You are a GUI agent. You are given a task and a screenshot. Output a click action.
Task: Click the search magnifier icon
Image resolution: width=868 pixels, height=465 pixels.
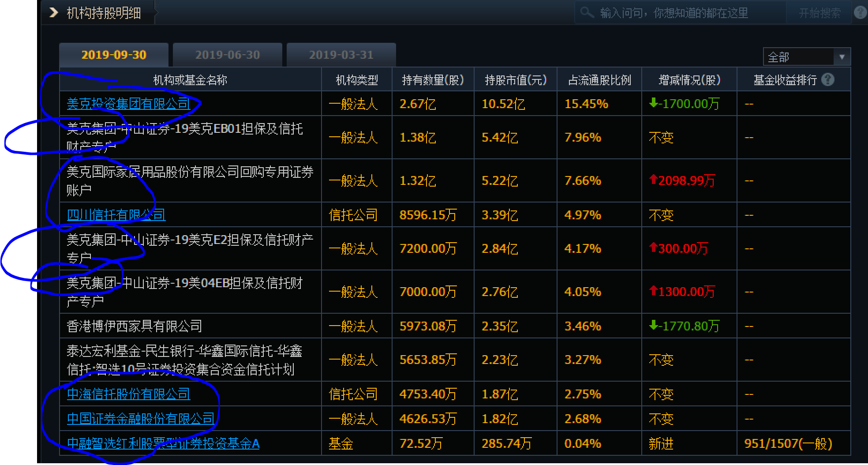coord(587,12)
